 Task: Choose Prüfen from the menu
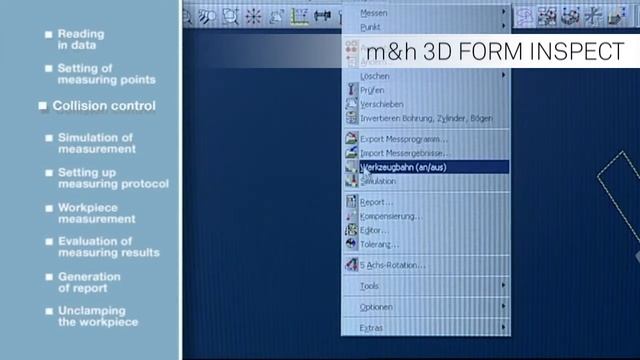[x=426, y=90]
